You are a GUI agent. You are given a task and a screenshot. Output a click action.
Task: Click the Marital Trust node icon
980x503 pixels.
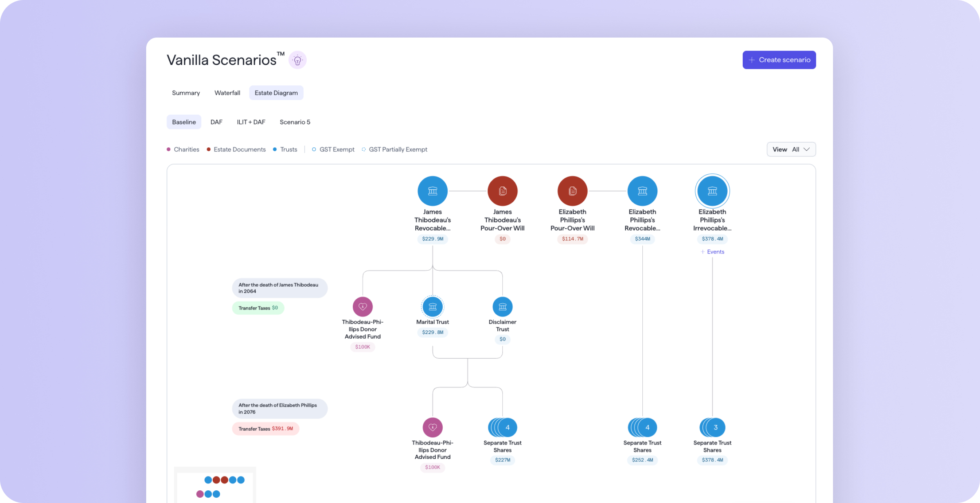pyautogui.click(x=432, y=307)
